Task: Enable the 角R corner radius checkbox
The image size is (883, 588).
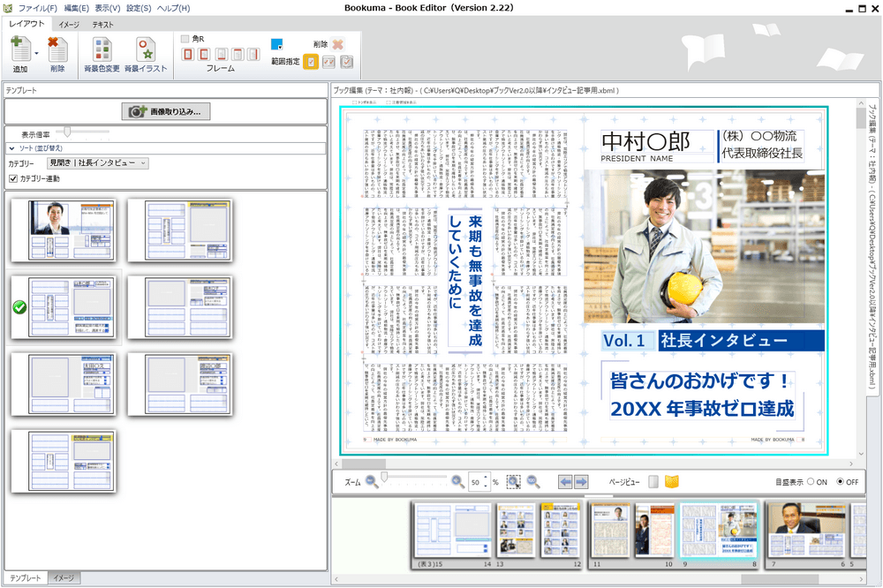Action: click(184, 37)
